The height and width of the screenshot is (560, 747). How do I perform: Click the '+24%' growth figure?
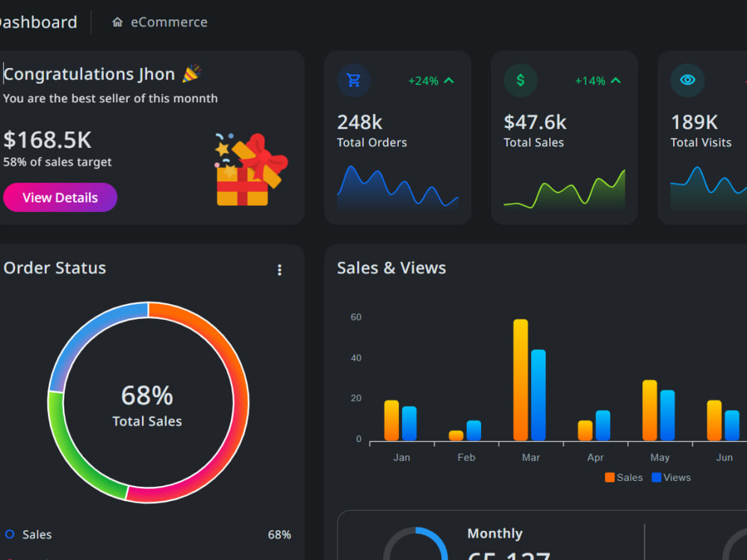click(423, 81)
